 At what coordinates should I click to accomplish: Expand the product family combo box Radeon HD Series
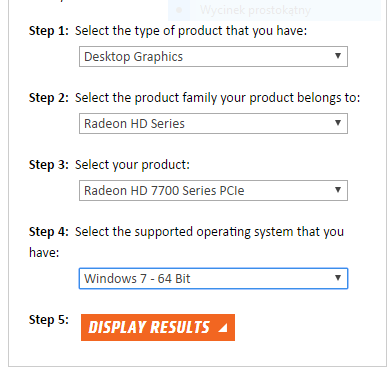coord(213,124)
